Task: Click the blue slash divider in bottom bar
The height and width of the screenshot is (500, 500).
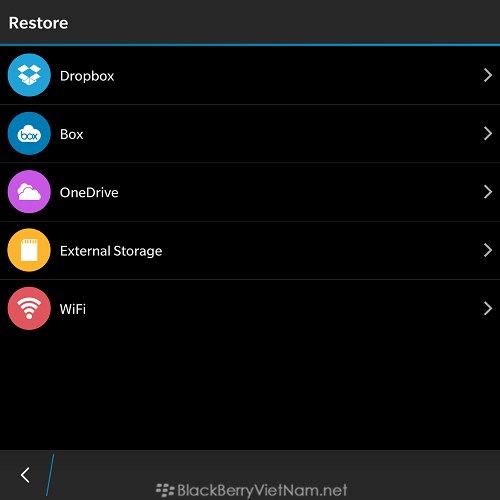Action: [x=50, y=475]
